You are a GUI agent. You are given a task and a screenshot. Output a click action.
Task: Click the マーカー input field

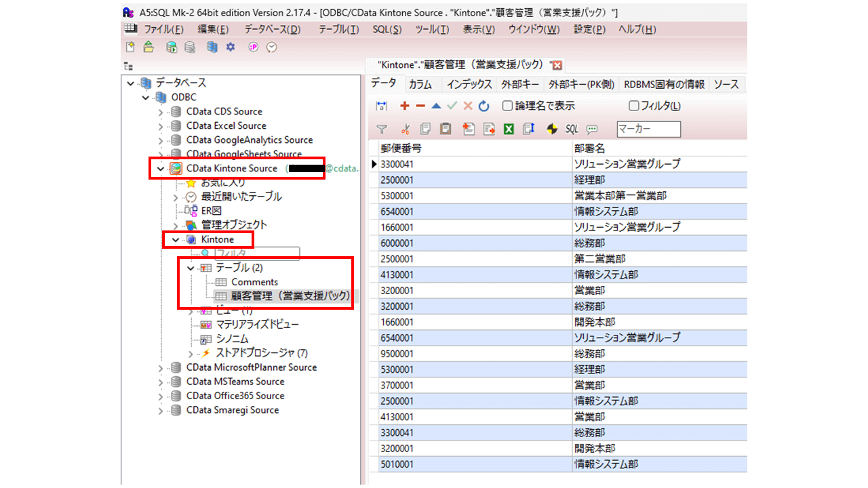(x=648, y=129)
